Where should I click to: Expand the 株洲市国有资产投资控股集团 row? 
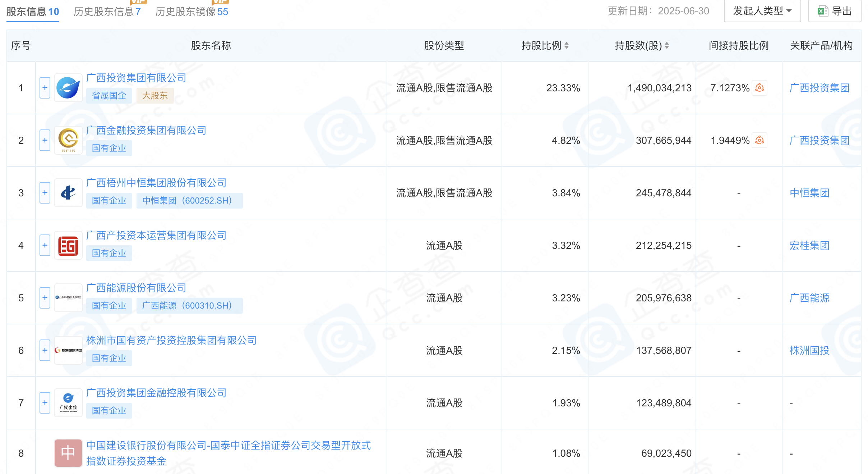point(45,350)
